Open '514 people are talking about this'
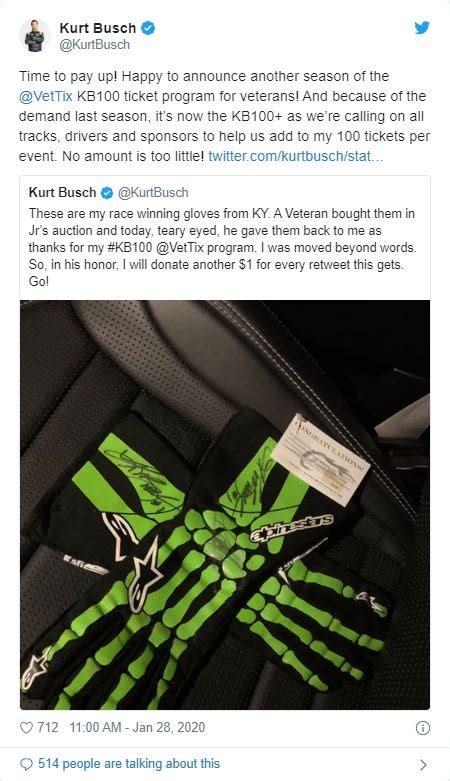The width and height of the screenshot is (450, 781). (x=129, y=764)
